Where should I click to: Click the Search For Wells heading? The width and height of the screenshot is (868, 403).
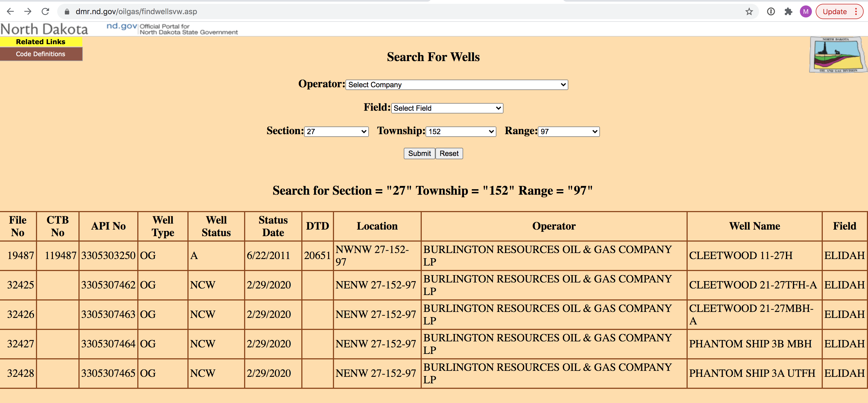coord(433,57)
